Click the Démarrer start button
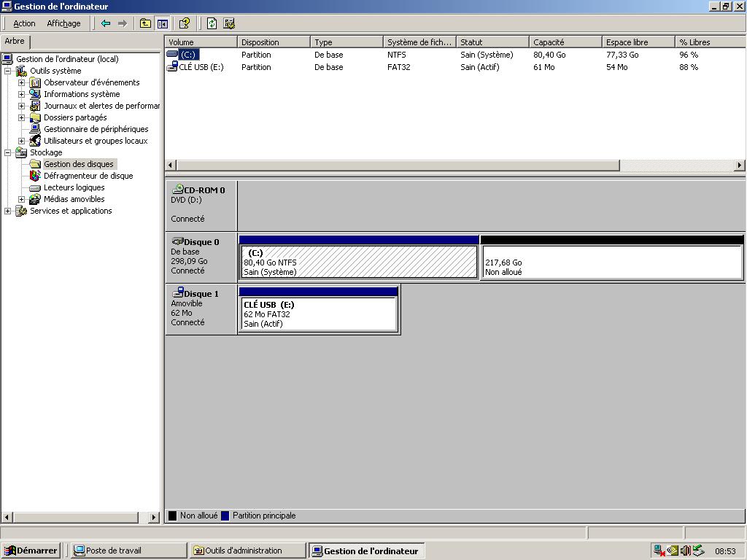Screen dimensions: 747x560 point(31,551)
